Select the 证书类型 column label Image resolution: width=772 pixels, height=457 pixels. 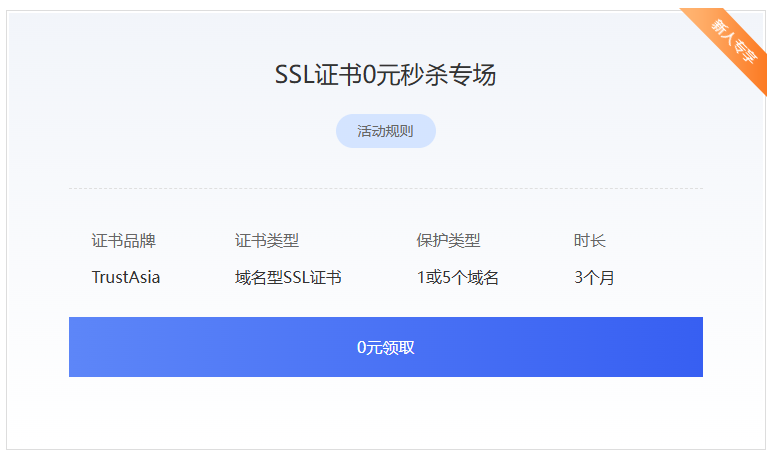click(266, 240)
